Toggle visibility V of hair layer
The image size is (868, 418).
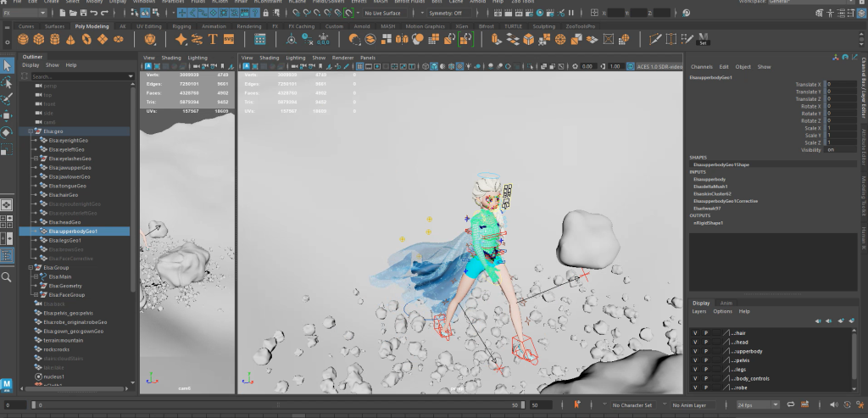pyautogui.click(x=695, y=332)
